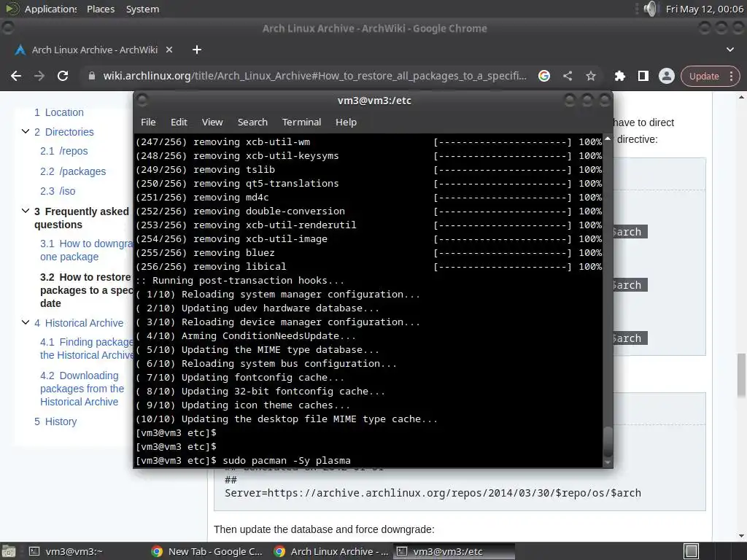Open 3.1 How to downgrade link
The image size is (747, 560).
(x=86, y=250)
